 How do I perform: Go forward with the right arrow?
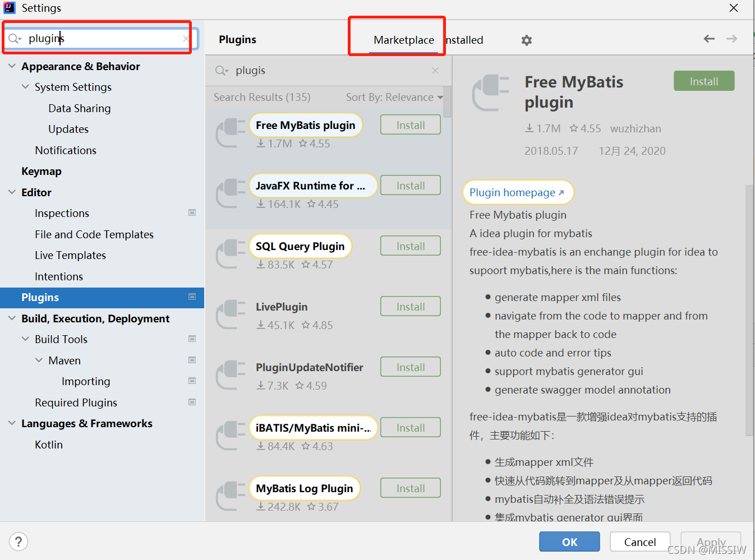tap(731, 39)
